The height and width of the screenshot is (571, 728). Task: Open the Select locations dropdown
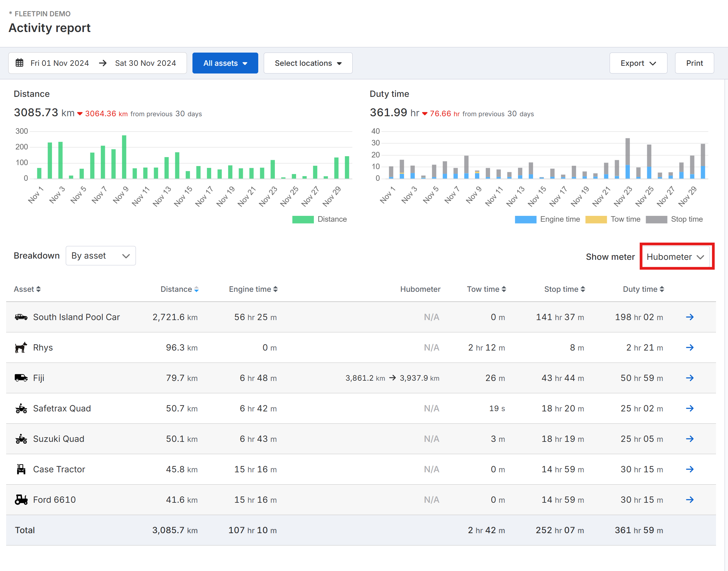click(308, 63)
